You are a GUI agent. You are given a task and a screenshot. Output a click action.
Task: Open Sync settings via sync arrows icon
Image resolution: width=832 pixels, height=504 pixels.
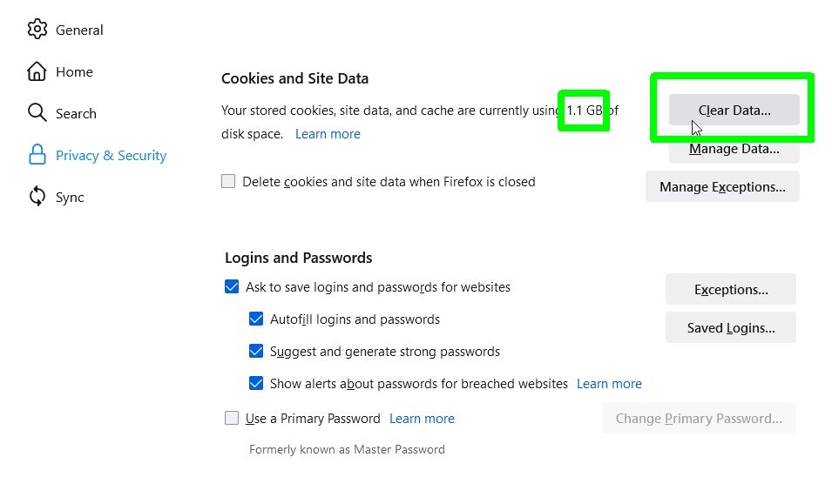pyautogui.click(x=38, y=197)
